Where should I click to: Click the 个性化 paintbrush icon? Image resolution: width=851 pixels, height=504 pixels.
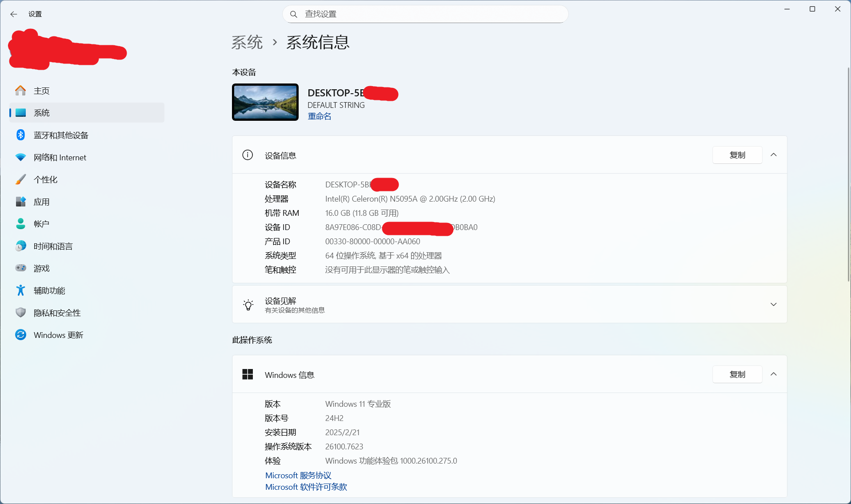tap(20, 179)
